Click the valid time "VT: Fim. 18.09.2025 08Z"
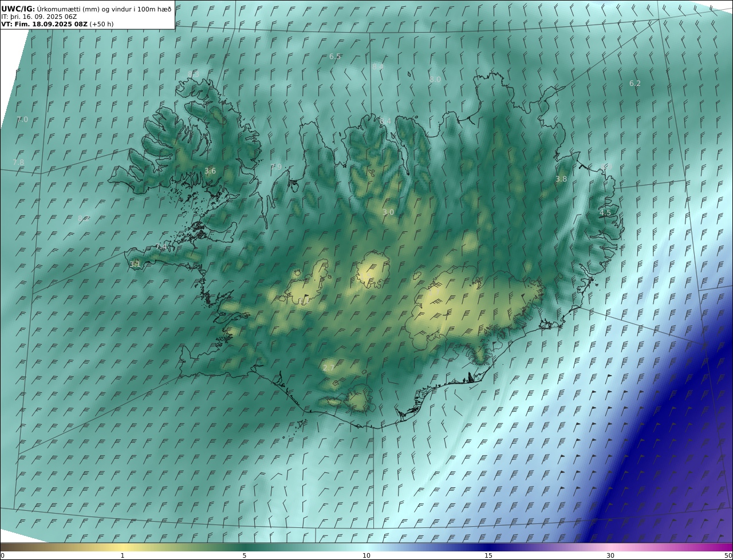The height and width of the screenshot is (560, 733). tap(44, 24)
